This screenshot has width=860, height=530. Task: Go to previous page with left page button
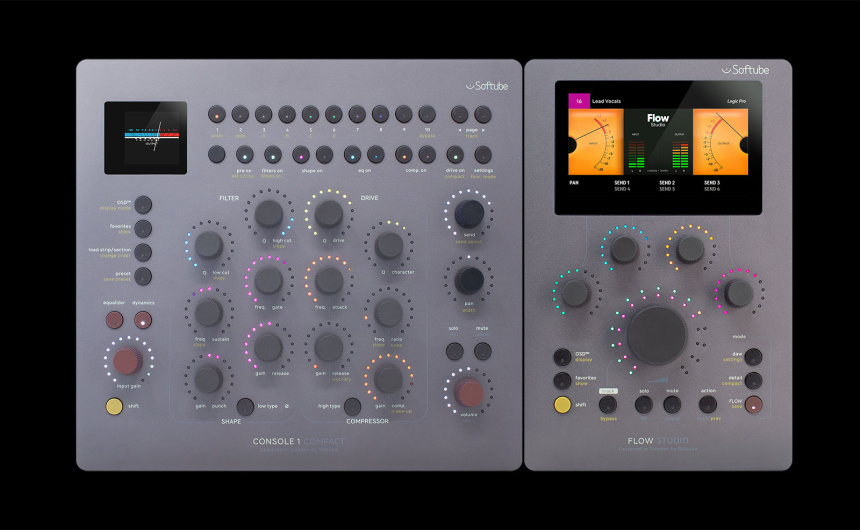point(460,115)
